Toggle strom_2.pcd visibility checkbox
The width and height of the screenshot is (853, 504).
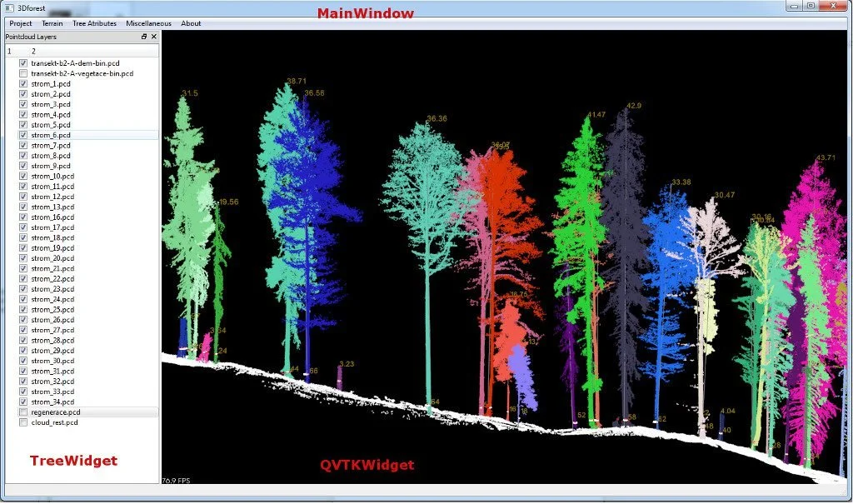tap(23, 94)
